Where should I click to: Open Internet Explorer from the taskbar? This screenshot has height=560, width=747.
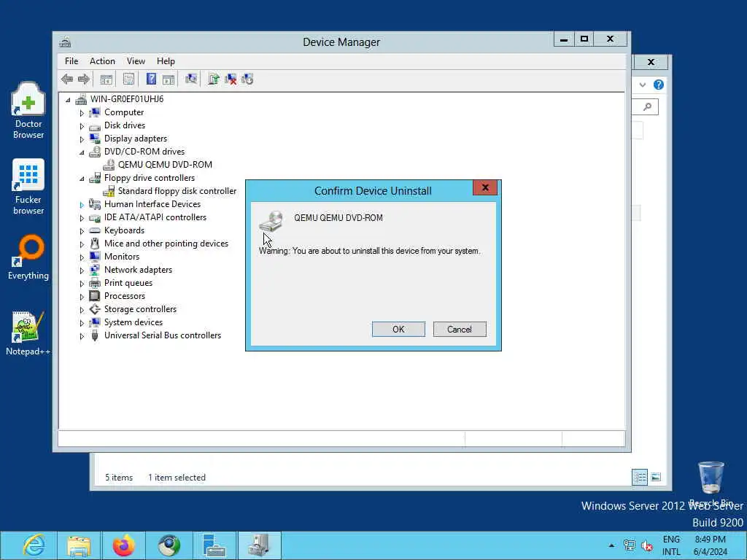point(34,545)
